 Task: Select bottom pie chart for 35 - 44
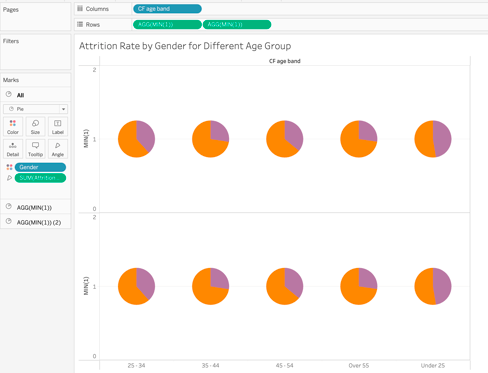coord(210,286)
